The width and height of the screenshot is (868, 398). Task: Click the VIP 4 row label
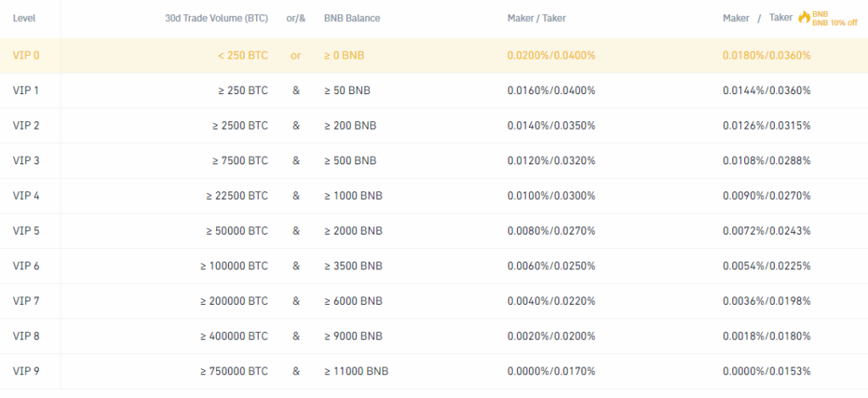(26, 196)
